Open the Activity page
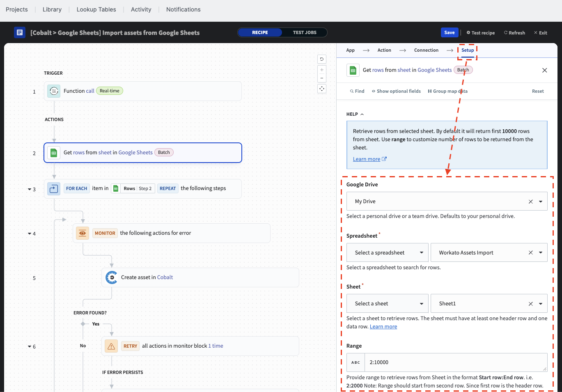Screen dimensions: 562x392 pyautogui.click(x=141, y=9)
